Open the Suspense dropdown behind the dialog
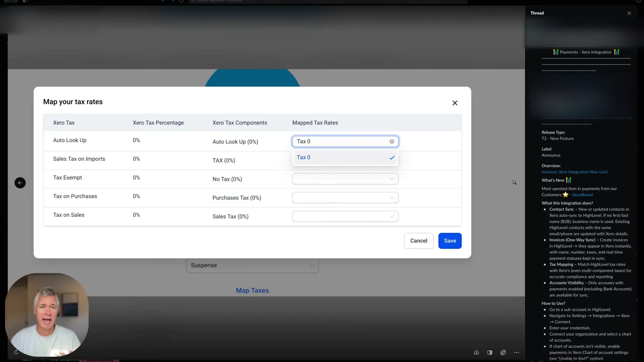Viewport: 644px width, 362px height. [252, 265]
